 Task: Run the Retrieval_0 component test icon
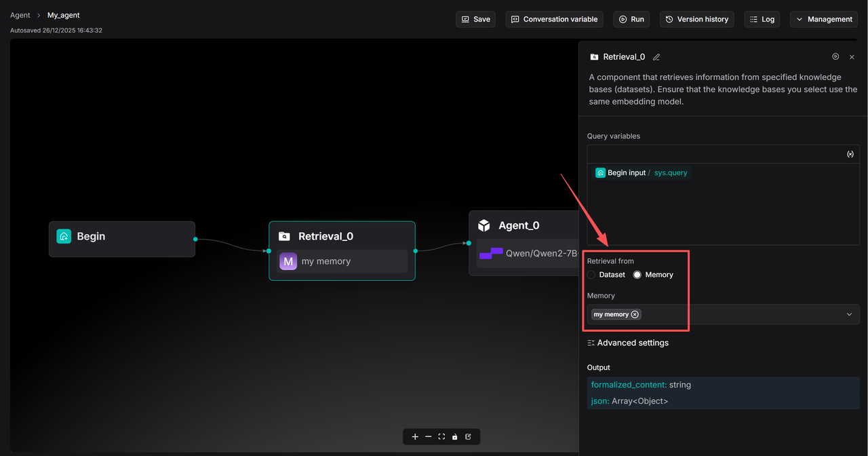[835, 57]
